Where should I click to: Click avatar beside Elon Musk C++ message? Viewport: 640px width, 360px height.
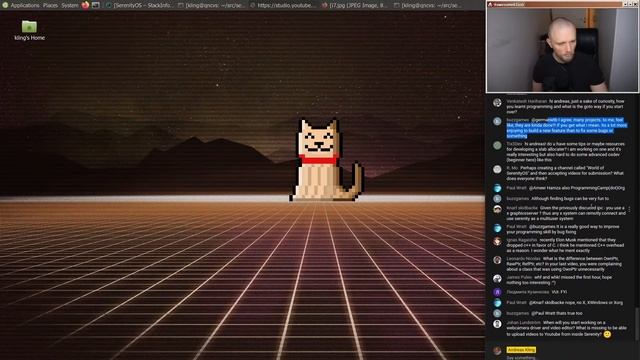pyautogui.click(x=497, y=241)
